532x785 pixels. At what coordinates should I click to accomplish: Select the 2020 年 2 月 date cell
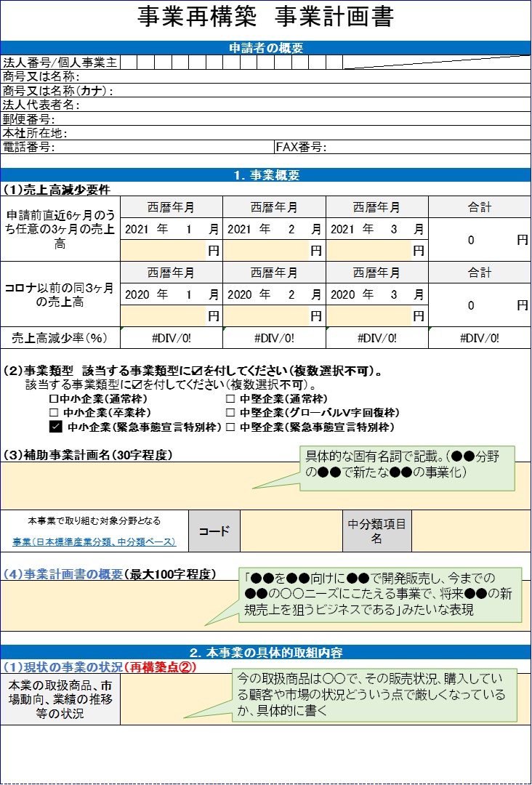tap(274, 295)
